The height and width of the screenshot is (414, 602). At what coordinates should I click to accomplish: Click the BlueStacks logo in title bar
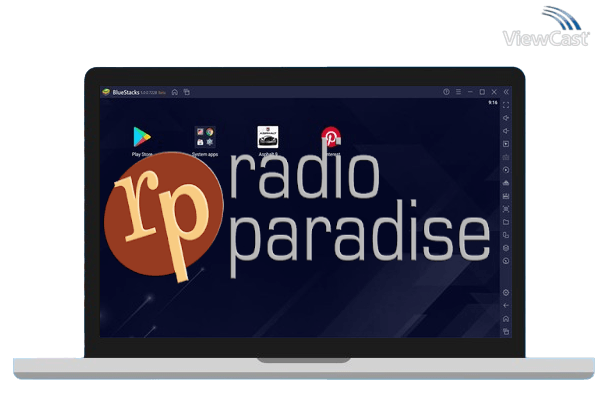click(x=106, y=92)
